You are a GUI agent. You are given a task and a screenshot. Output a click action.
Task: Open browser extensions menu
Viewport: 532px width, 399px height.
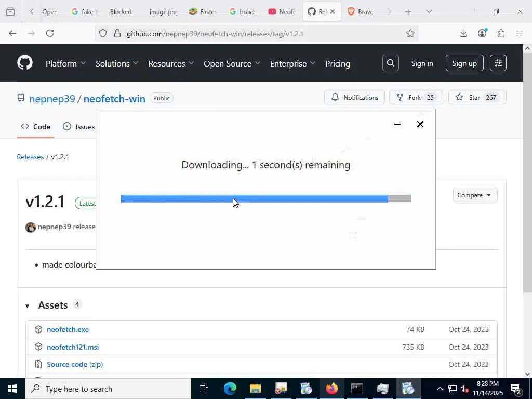[x=501, y=33]
